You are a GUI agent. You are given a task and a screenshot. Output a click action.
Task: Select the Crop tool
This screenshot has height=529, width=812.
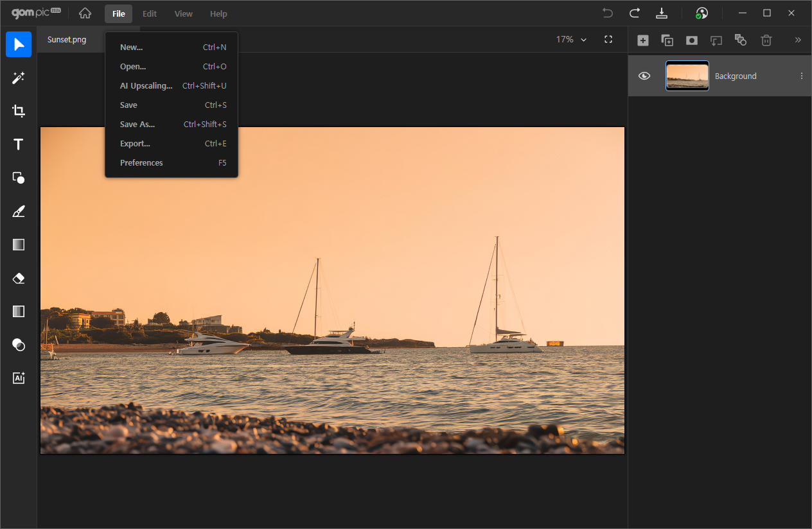tap(19, 111)
